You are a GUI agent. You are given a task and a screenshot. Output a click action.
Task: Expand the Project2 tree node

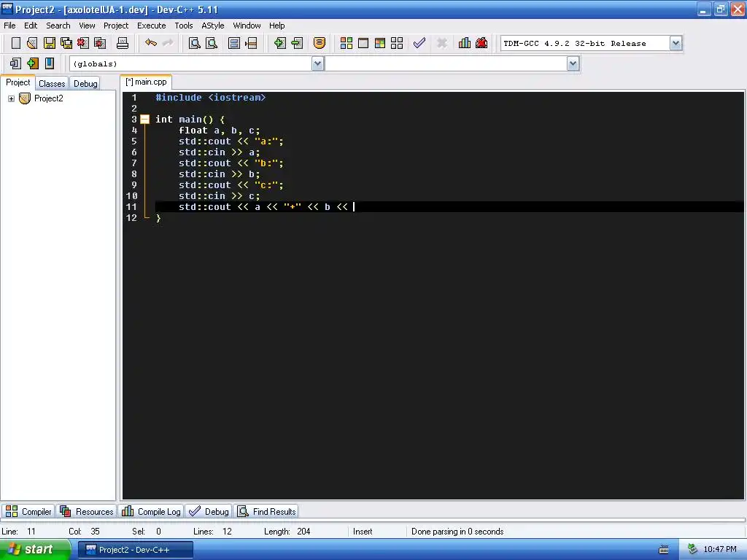click(11, 98)
